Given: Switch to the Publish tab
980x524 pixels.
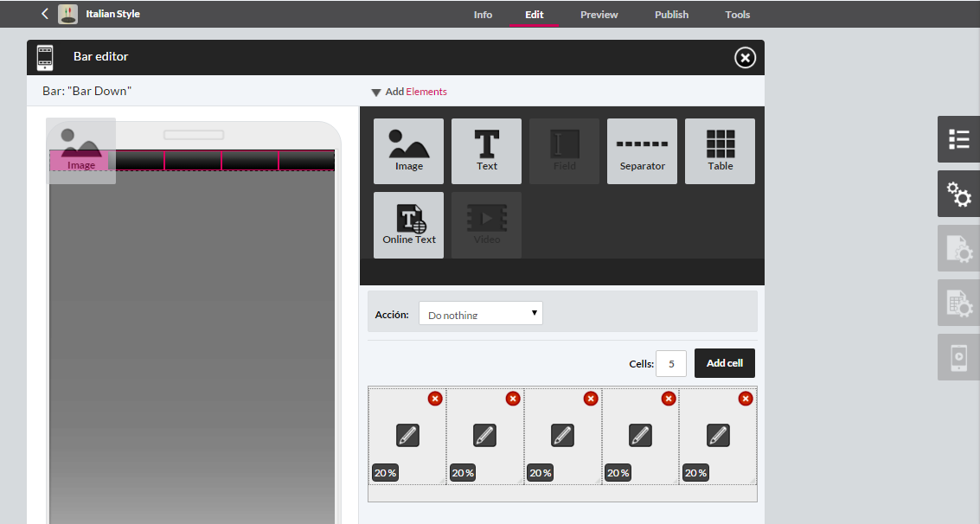Looking at the screenshot, I should click(671, 15).
